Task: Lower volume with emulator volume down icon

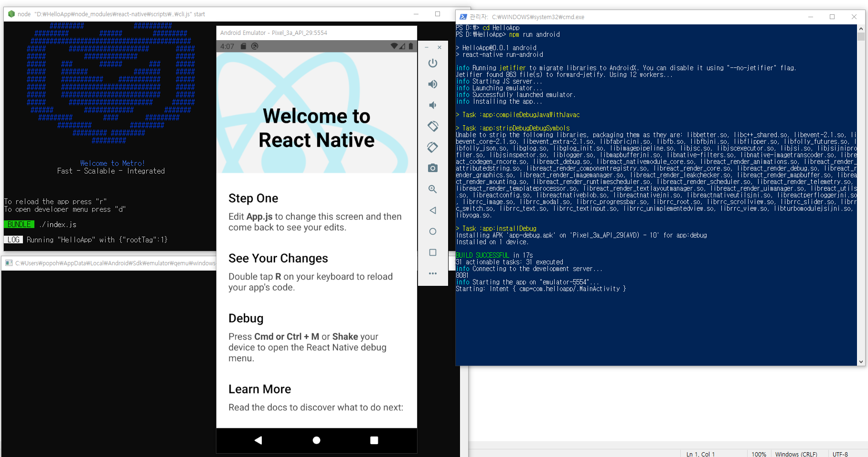Action: click(x=432, y=105)
